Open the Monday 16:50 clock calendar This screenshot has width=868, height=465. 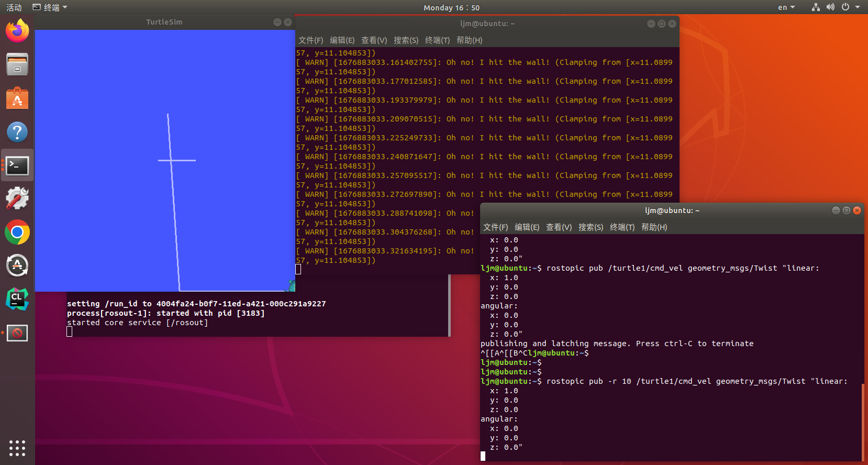click(451, 7)
